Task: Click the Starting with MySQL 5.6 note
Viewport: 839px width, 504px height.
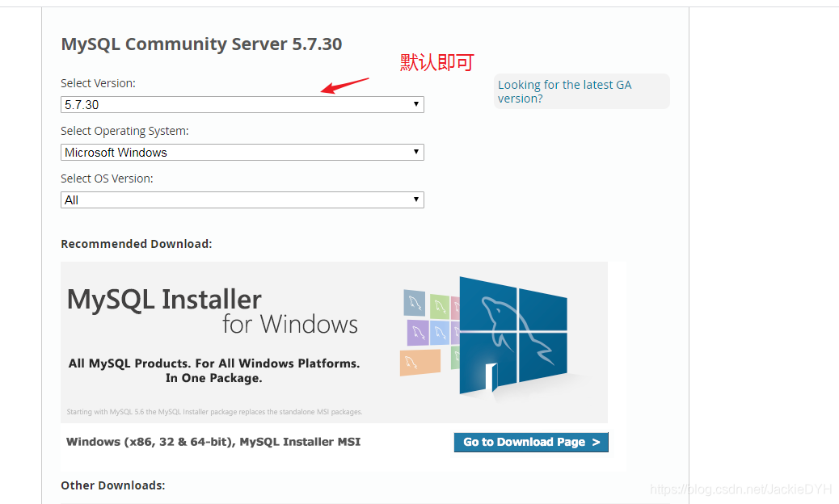Action: (x=214, y=412)
